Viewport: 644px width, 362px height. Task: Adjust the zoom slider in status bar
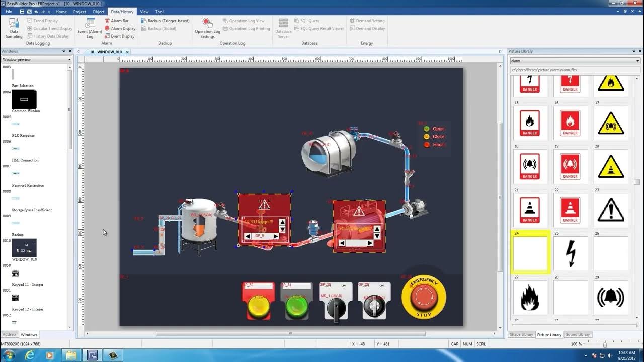pyautogui.click(x=605, y=344)
